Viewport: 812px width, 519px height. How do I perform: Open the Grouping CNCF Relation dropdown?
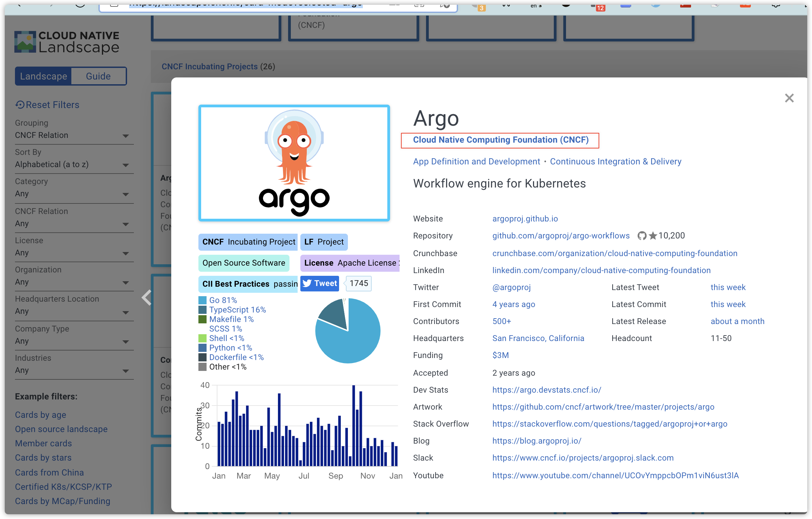tap(72, 135)
